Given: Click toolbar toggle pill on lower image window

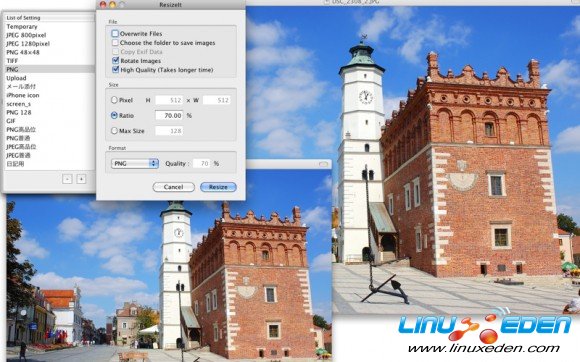Looking at the screenshot, I should click(x=324, y=164).
